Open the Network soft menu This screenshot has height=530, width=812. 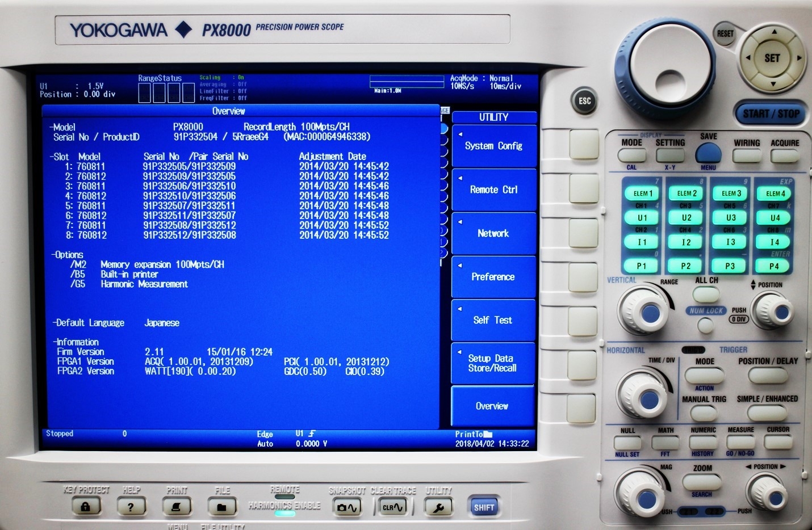pyautogui.click(x=493, y=233)
